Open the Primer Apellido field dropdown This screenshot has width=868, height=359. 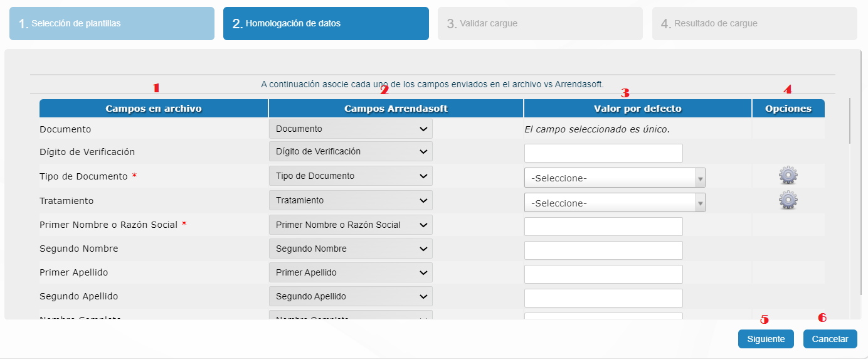[x=351, y=272]
